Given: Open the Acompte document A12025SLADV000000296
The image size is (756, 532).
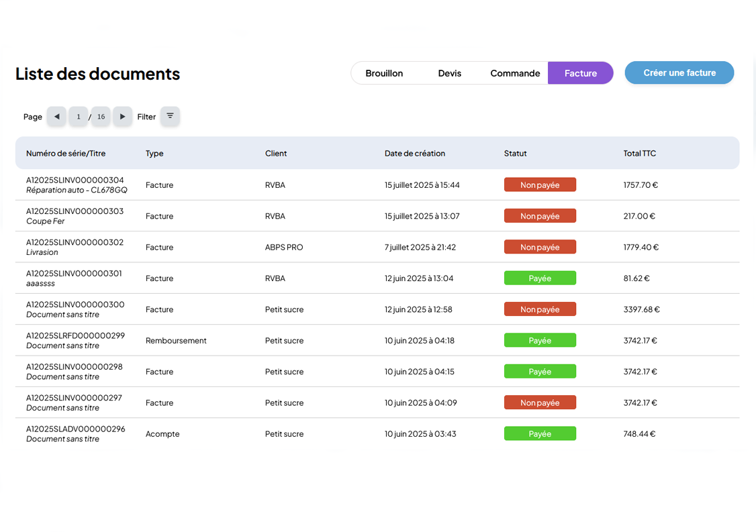Looking at the screenshot, I should [75, 429].
